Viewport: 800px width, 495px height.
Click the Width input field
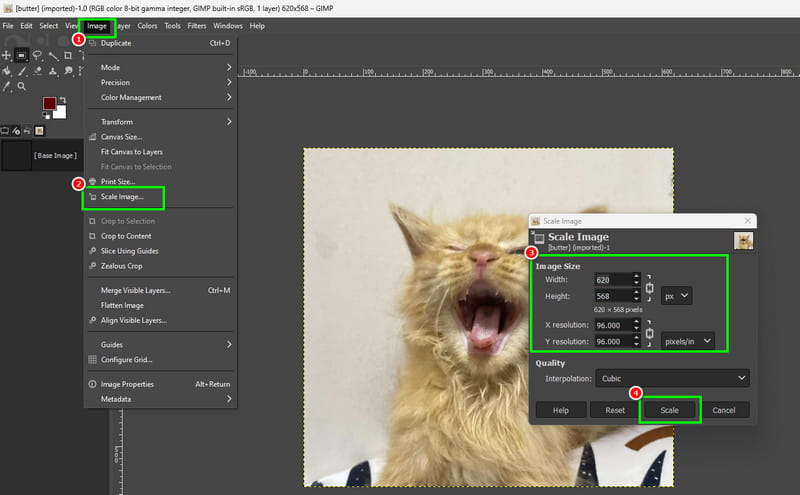point(613,280)
